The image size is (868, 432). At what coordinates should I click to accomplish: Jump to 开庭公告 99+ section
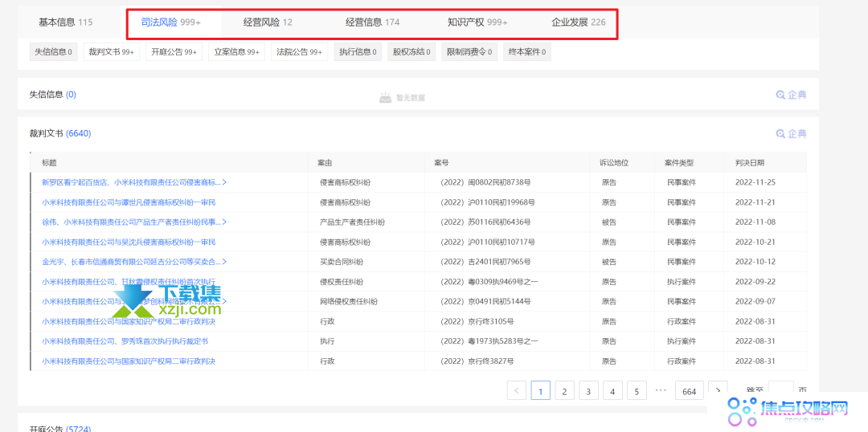pyautogui.click(x=174, y=52)
